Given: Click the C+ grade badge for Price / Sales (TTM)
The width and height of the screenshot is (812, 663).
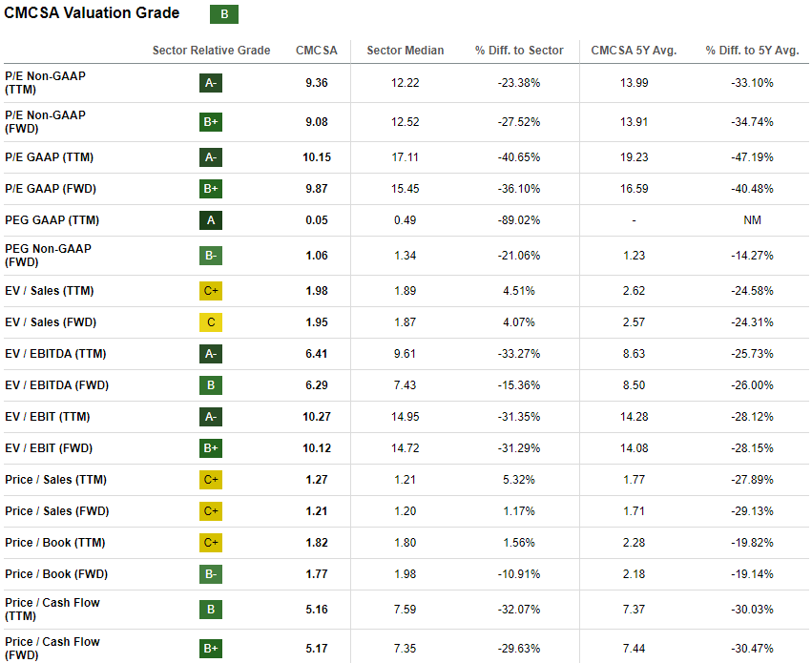Looking at the screenshot, I should click(211, 480).
